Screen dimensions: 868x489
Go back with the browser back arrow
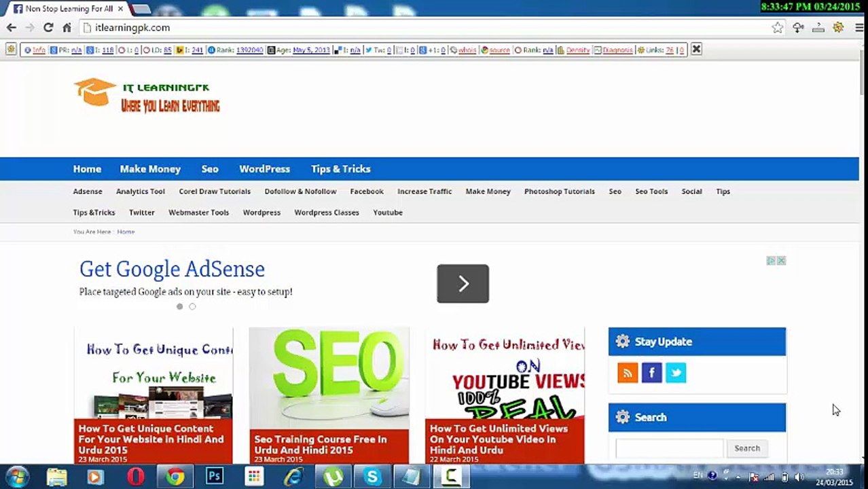(x=12, y=28)
